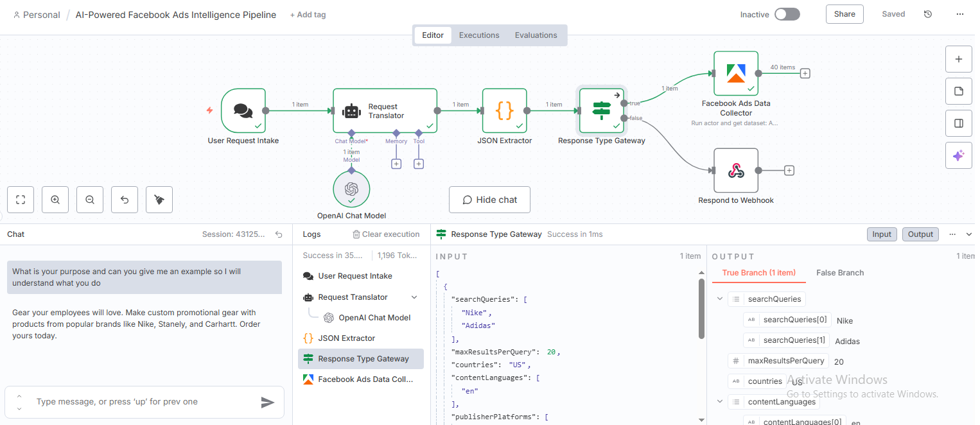Open the JSON Extractor node

[x=505, y=110]
